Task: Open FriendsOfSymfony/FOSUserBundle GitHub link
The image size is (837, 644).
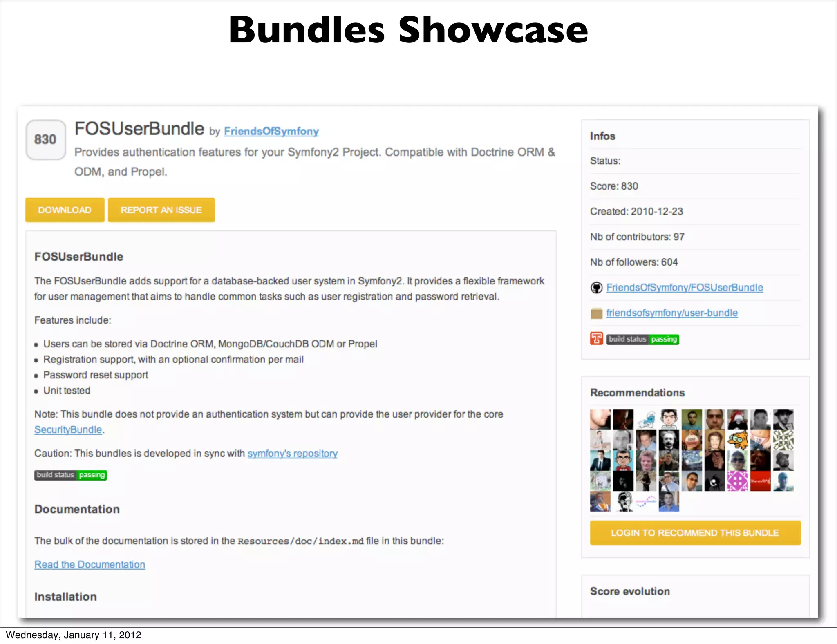Action: [685, 288]
